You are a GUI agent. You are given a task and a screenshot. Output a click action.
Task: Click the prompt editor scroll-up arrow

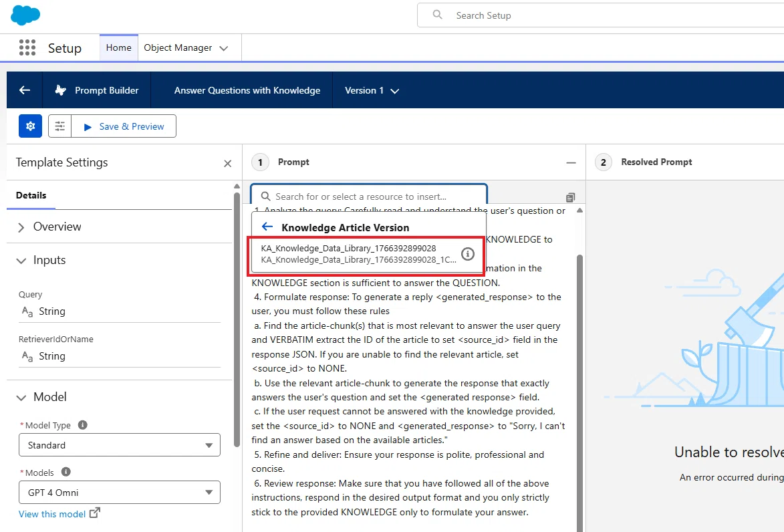click(x=580, y=211)
